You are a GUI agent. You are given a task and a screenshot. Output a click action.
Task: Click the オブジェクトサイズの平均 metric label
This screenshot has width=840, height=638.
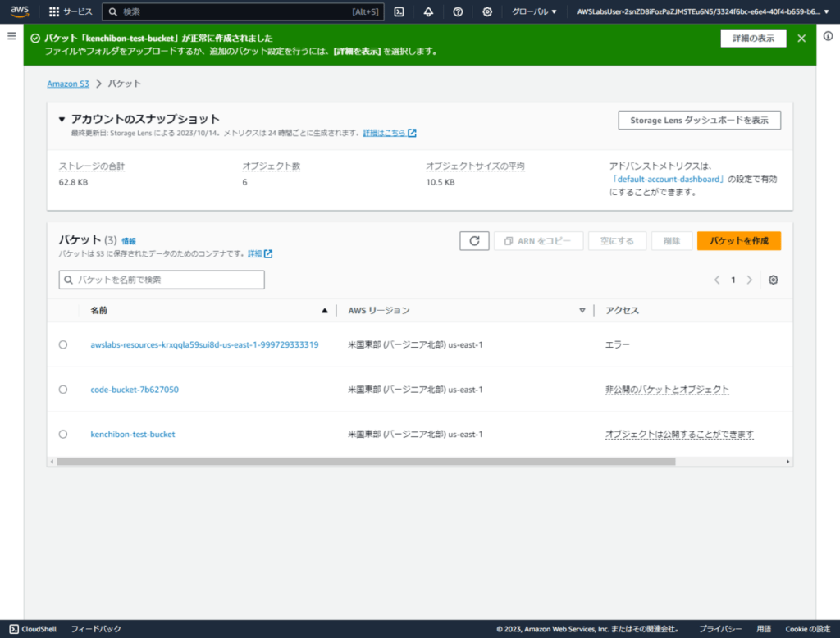[475, 166]
